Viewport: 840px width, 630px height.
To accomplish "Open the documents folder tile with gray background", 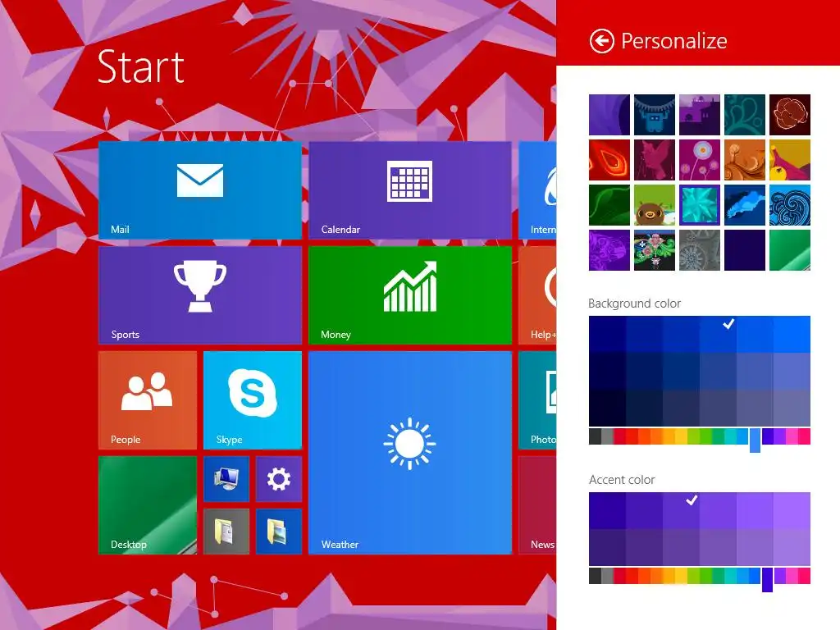I will tap(226, 532).
